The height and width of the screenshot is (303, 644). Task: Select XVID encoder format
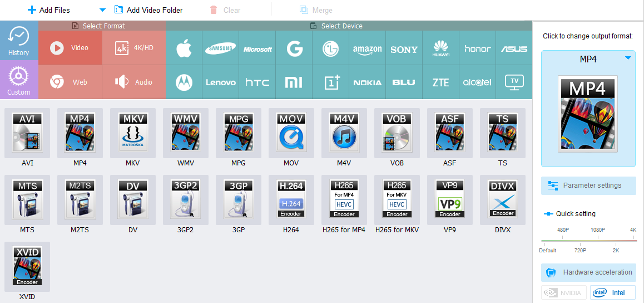point(27,267)
